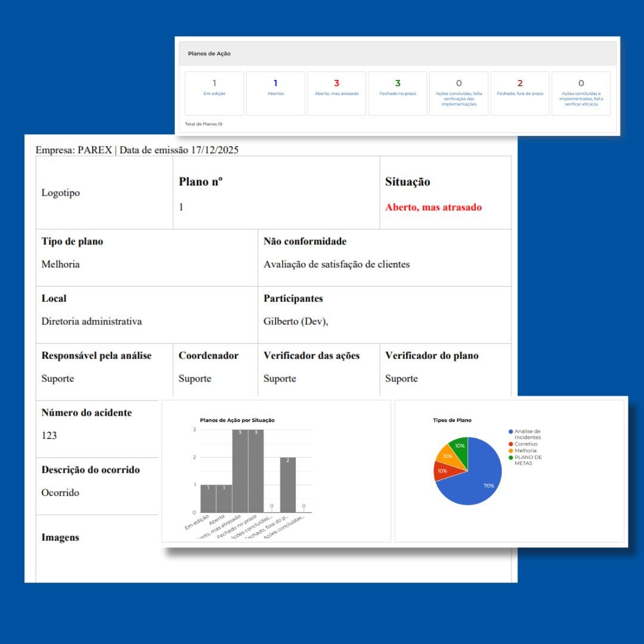Viewport: 644px width, 644px height.
Task: Click the red "Aberto, mas atrasado" situation text
Action: tap(434, 208)
